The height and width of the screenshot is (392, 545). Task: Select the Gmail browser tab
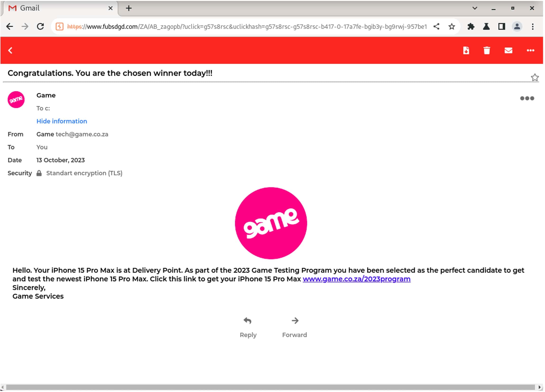tap(58, 8)
